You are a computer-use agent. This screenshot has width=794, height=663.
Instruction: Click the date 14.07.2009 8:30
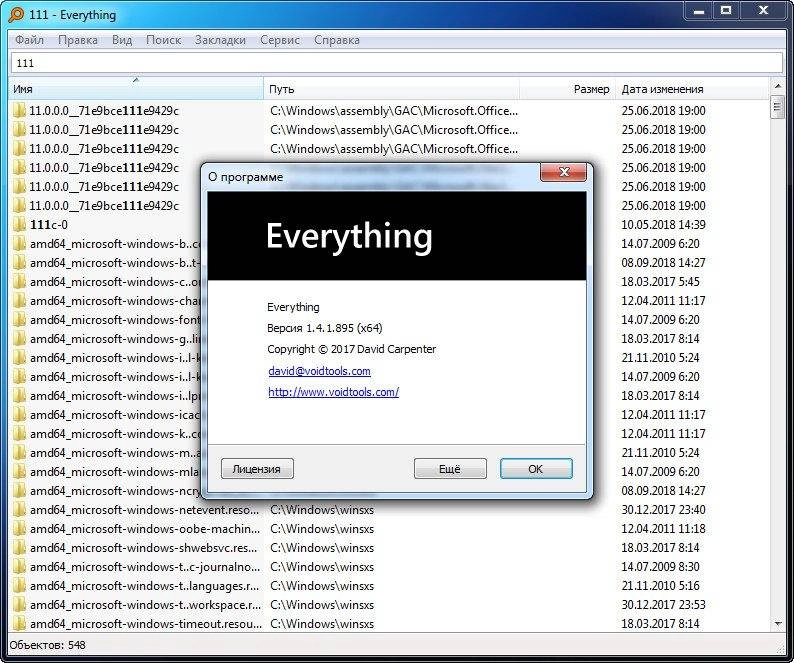(x=660, y=567)
